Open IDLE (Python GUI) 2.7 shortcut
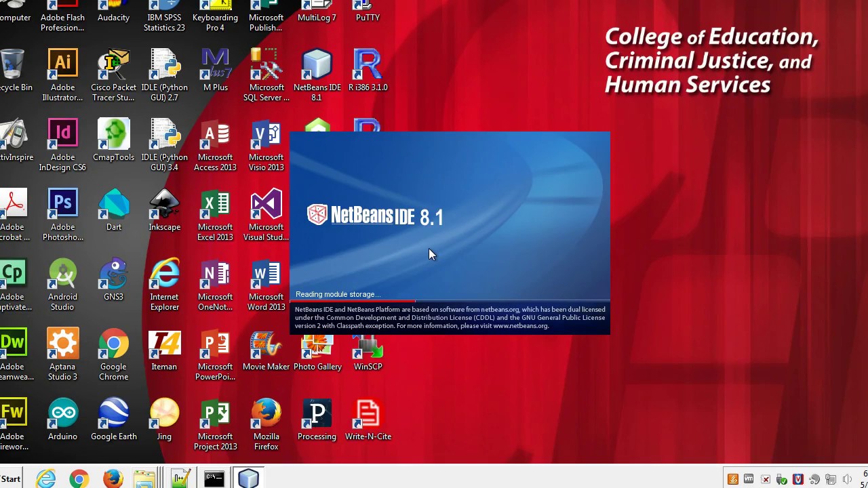This screenshot has height=488, width=868. pyautogui.click(x=164, y=75)
